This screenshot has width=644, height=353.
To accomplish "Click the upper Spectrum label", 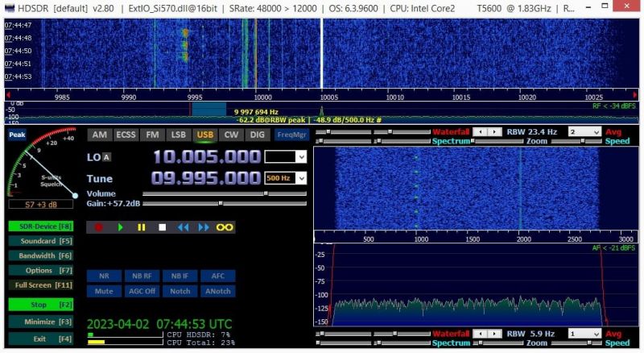I will pyautogui.click(x=451, y=141).
